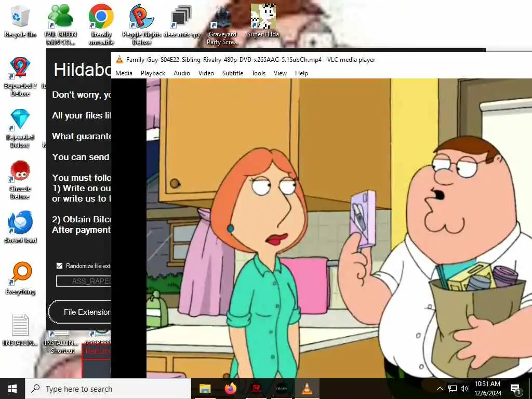Open the VLC View menu
532x399 pixels.
point(280,73)
